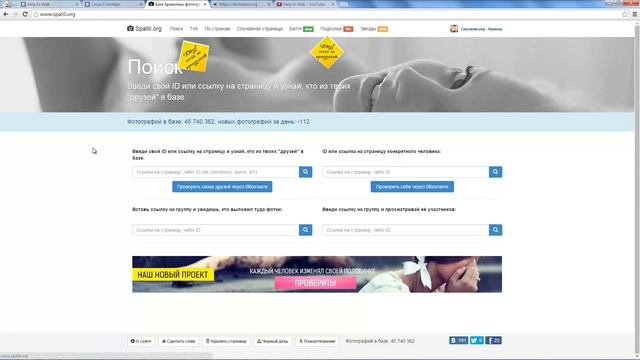
Task: Click the 'Удалить страницу' footer button
Action: pos(226,341)
